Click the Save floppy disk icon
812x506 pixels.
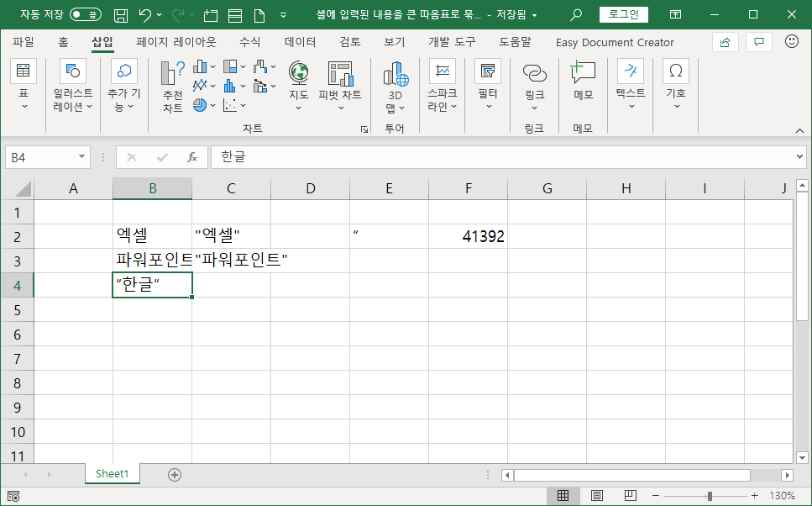(121, 15)
